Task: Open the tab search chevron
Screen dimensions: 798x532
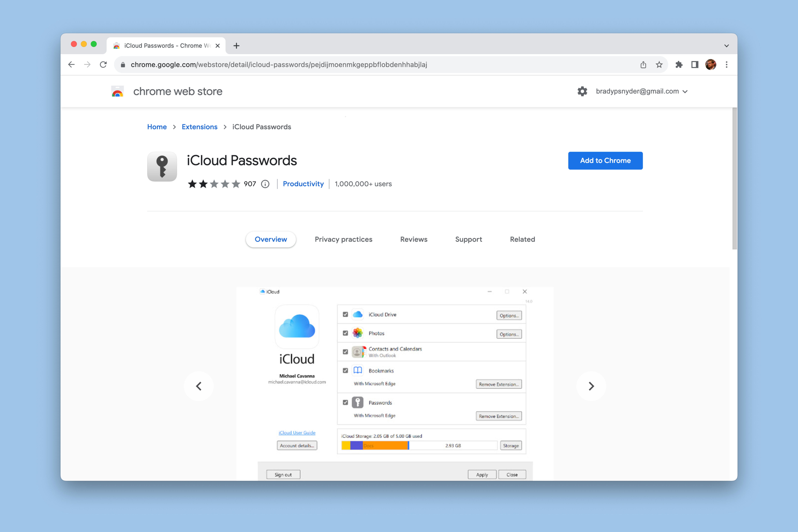Action: 726,46
